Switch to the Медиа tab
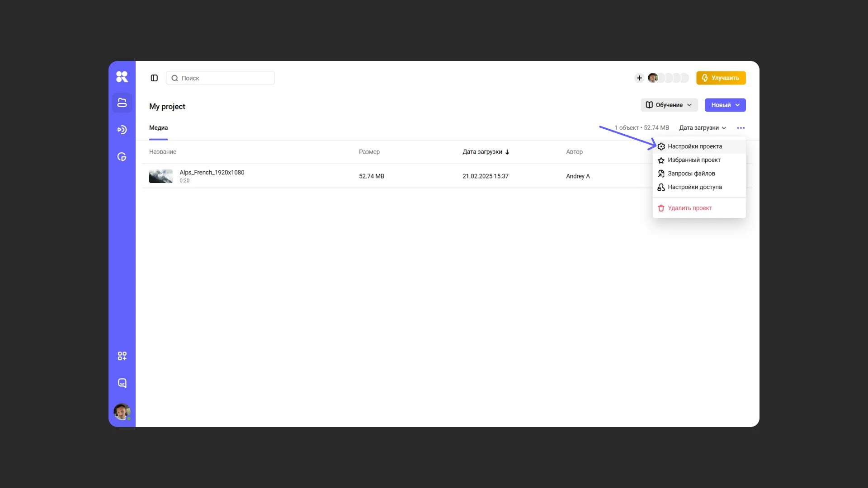 click(x=158, y=128)
